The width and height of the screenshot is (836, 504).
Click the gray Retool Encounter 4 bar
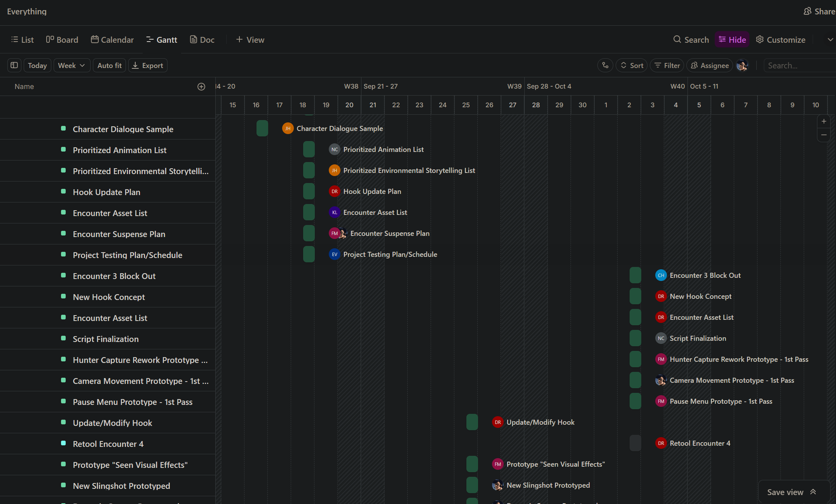pos(635,443)
